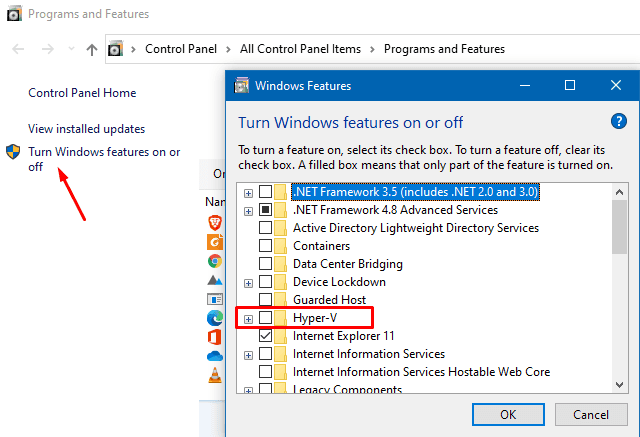
Task: Select the Google Chrome program icon
Action: pyautogui.click(x=214, y=260)
